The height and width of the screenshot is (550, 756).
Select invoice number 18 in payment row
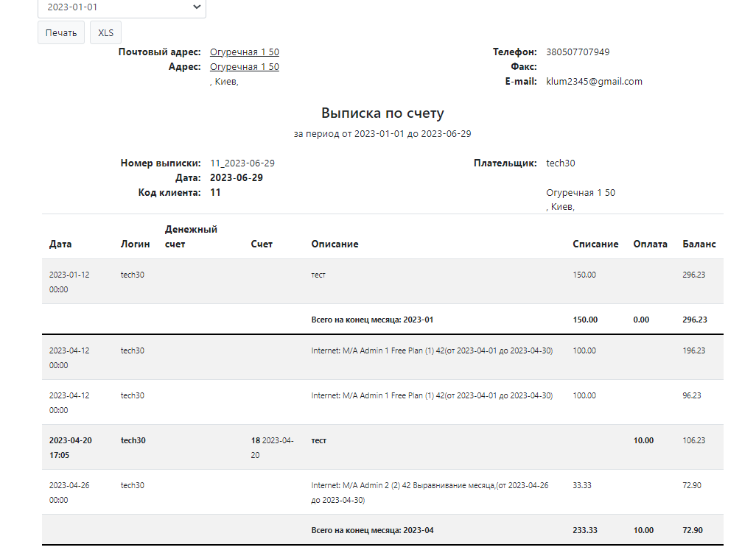tap(256, 440)
